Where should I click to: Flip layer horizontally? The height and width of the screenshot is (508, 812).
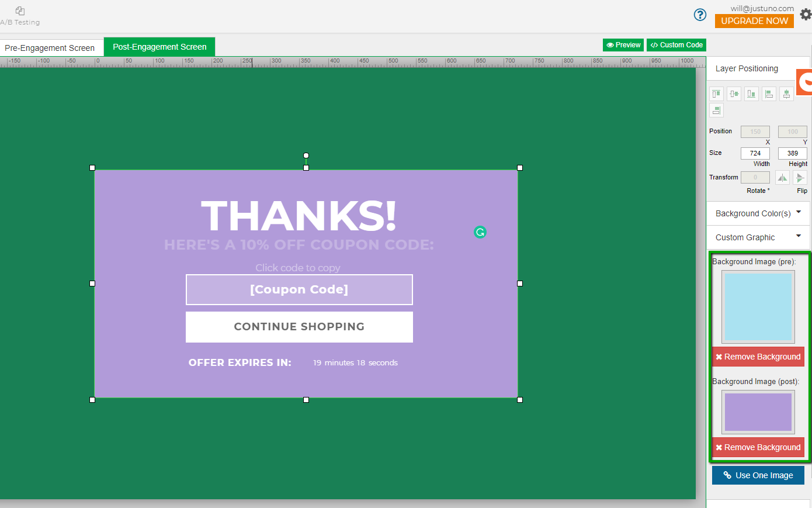782,178
